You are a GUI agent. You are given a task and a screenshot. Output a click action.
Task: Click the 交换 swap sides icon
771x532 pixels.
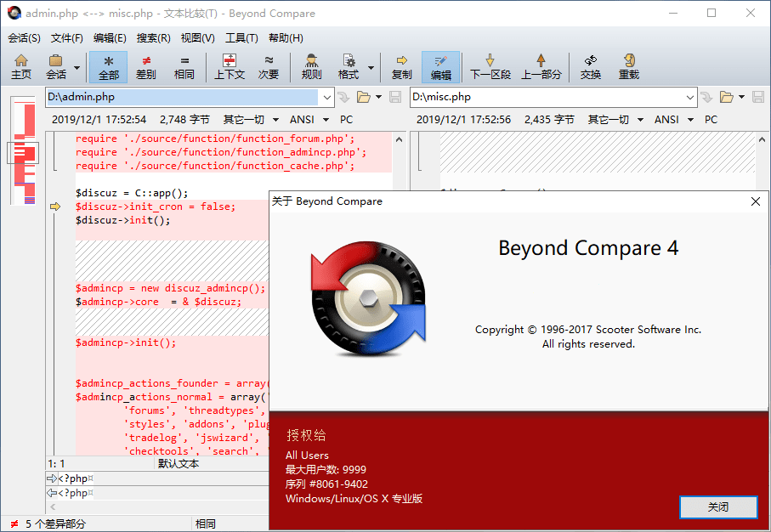pyautogui.click(x=591, y=67)
